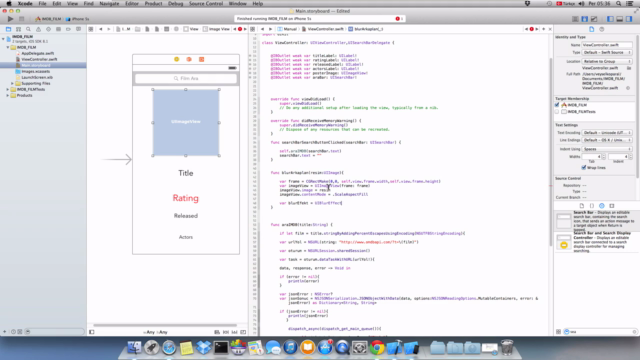Toggle the right Utilities panel
This screenshot has width=640, height=360.
(629, 19)
